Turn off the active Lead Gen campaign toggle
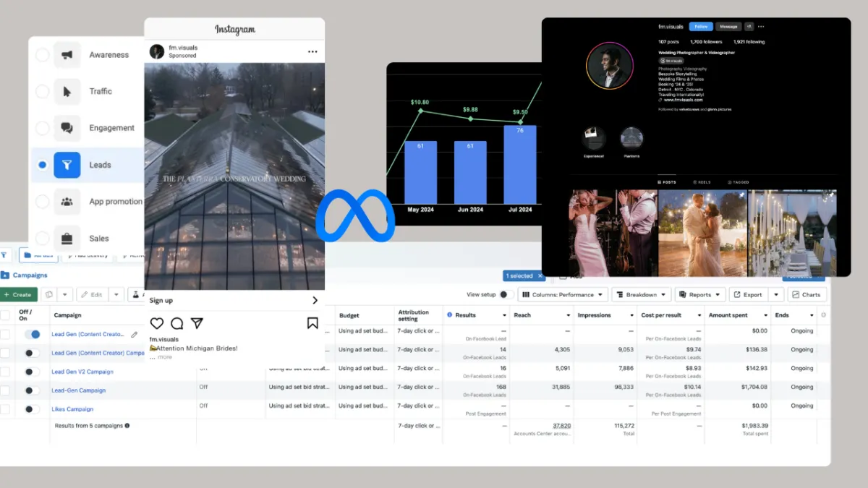Screen dimensions: 868x488 click(x=33, y=335)
